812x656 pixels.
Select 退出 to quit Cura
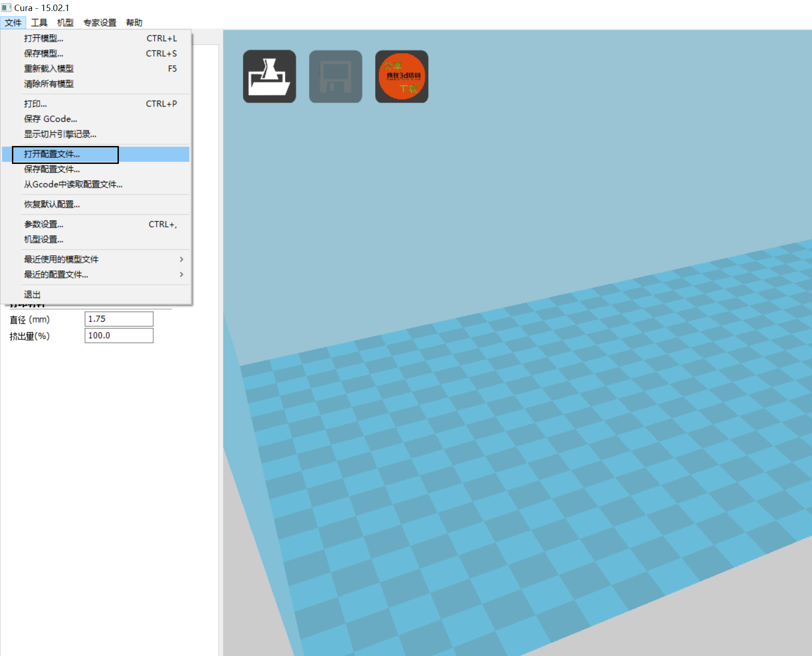tap(96, 295)
